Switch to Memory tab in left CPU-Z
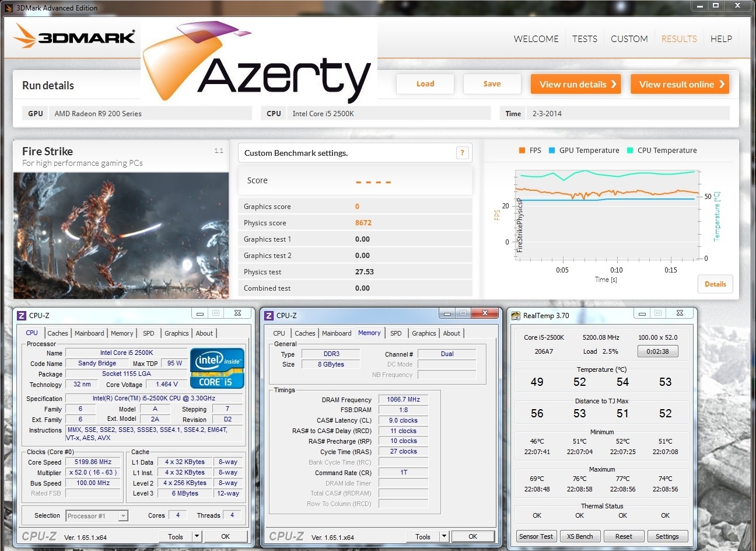The height and width of the screenshot is (551, 756). tap(122, 333)
